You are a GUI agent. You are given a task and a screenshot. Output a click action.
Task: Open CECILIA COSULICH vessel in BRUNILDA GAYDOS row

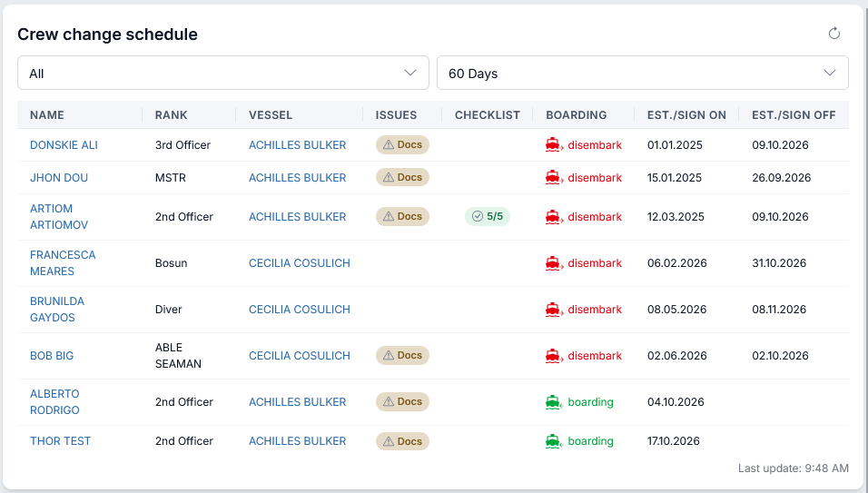tap(300, 310)
